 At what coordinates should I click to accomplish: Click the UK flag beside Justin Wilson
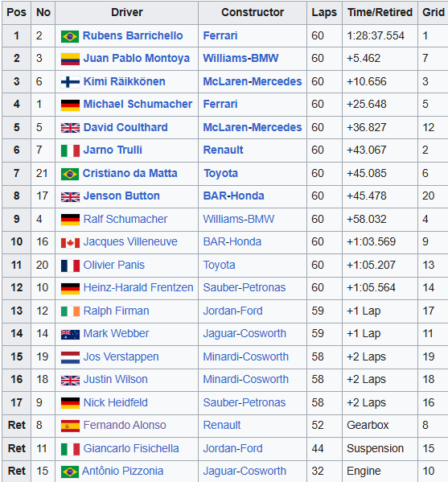[70, 380]
